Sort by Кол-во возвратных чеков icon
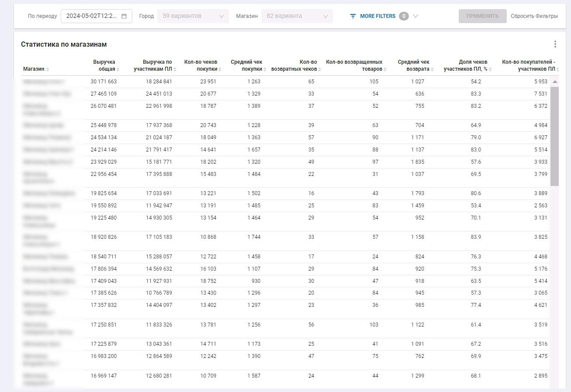 click(x=320, y=69)
